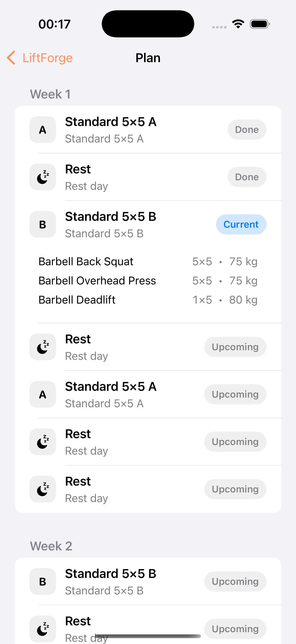Tap the B icon in Week 2
296x644 pixels.
[43, 582]
